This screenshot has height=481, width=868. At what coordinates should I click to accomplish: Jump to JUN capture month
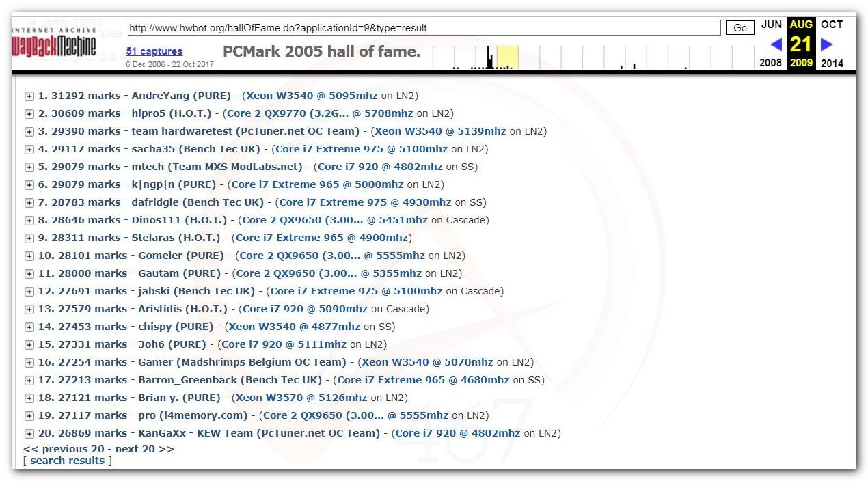pos(772,25)
